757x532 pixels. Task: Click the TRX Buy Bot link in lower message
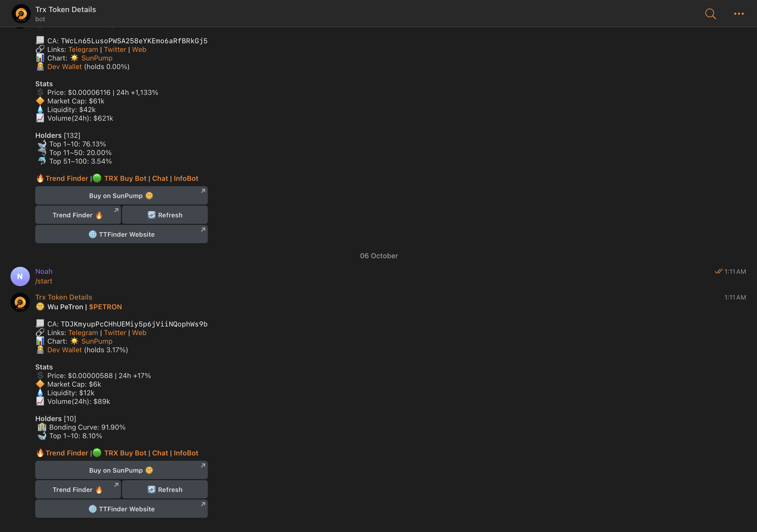[x=125, y=453]
